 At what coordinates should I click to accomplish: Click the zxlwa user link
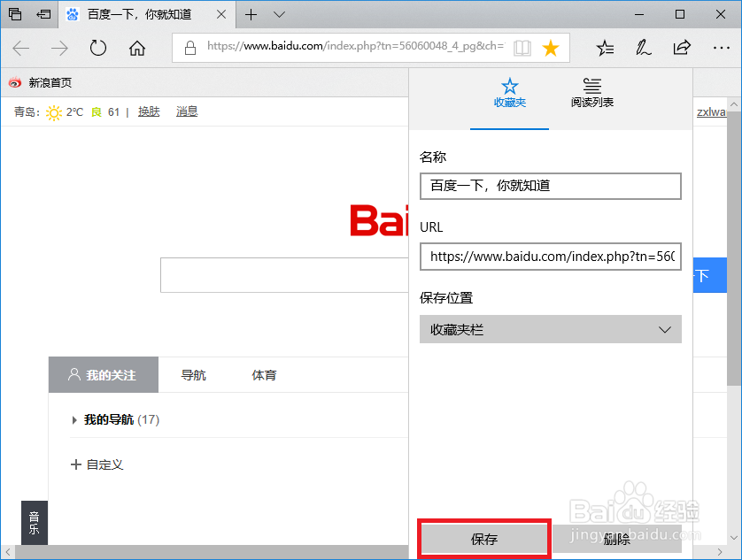pos(711,112)
